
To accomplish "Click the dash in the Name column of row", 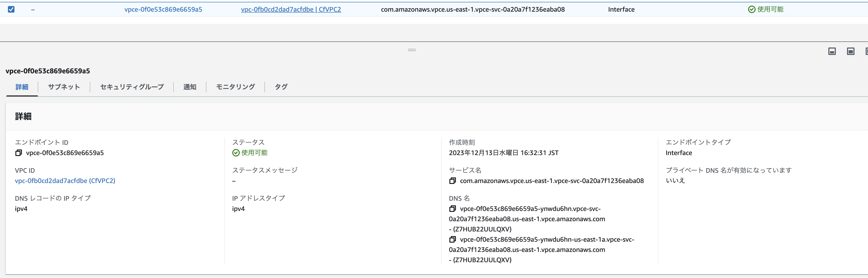I will (x=33, y=10).
